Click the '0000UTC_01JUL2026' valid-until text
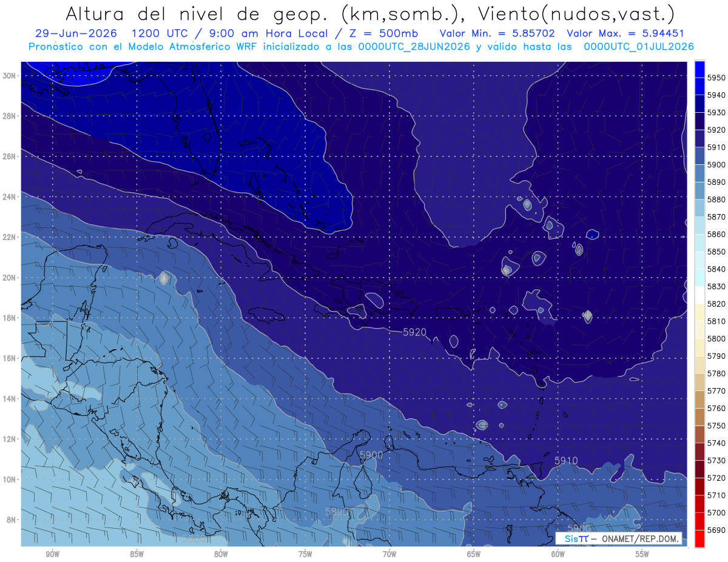The image size is (728, 562). 639,46
